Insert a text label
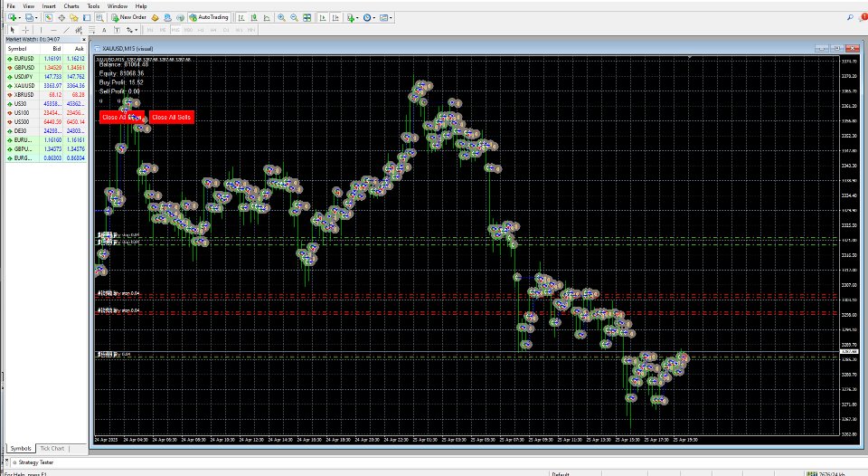This screenshot has height=476, width=868. [x=117, y=30]
